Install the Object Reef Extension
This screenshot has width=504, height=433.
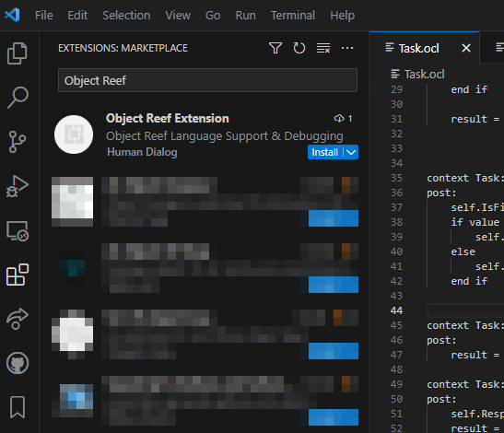coord(324,152)
